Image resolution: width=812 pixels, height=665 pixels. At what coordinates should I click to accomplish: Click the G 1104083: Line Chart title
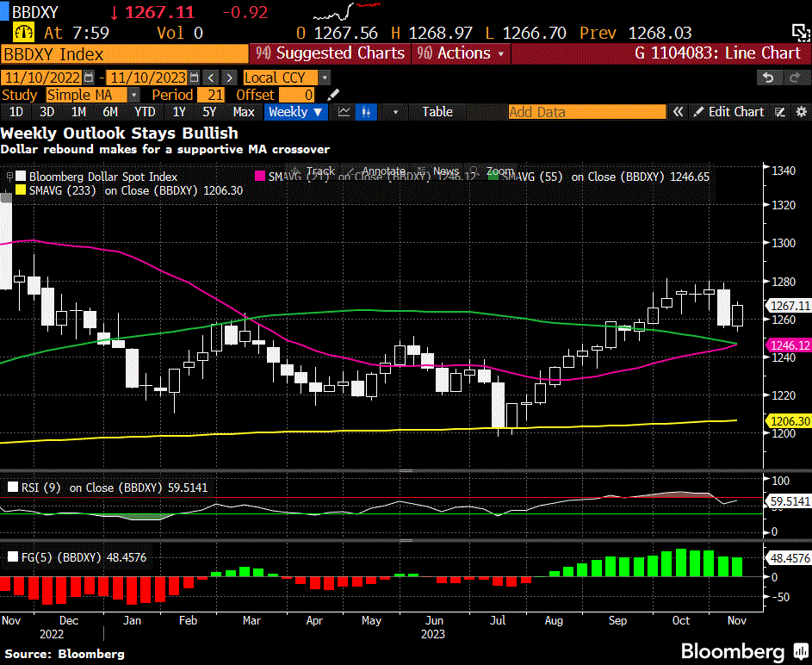point(717,53)
